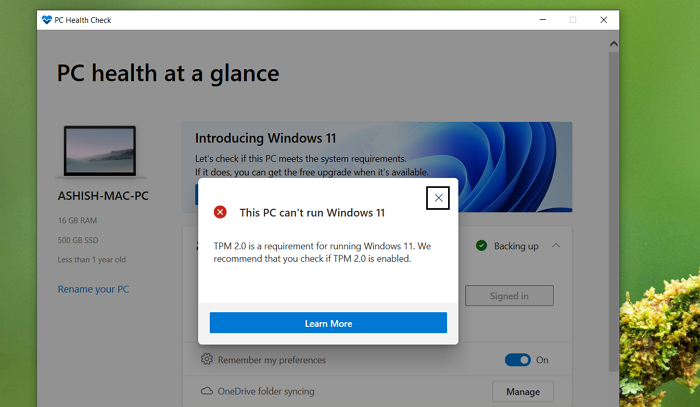Collapse the Backing up section chevron
The image size is (700, 407).
(x=556, y=245)
